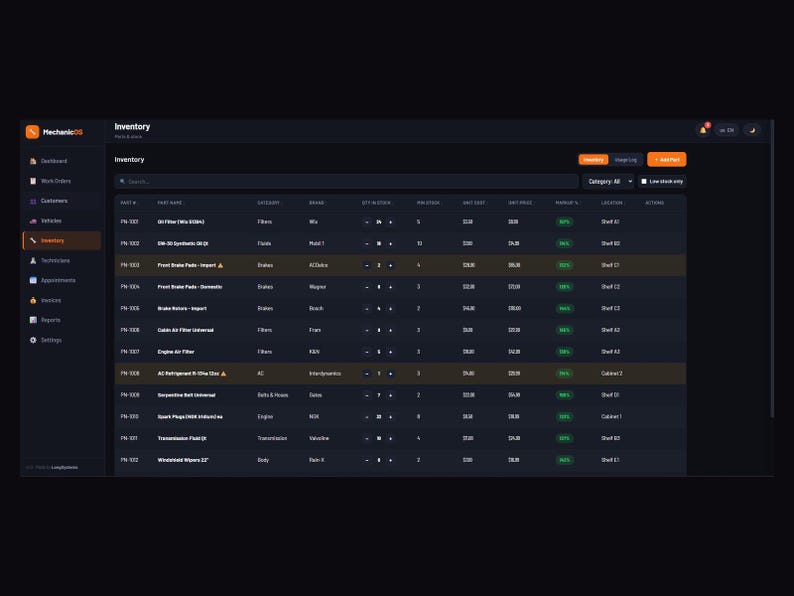Increase quantity of Front Brake Pads - Import
794x596 pixels.
click(390, 265)
